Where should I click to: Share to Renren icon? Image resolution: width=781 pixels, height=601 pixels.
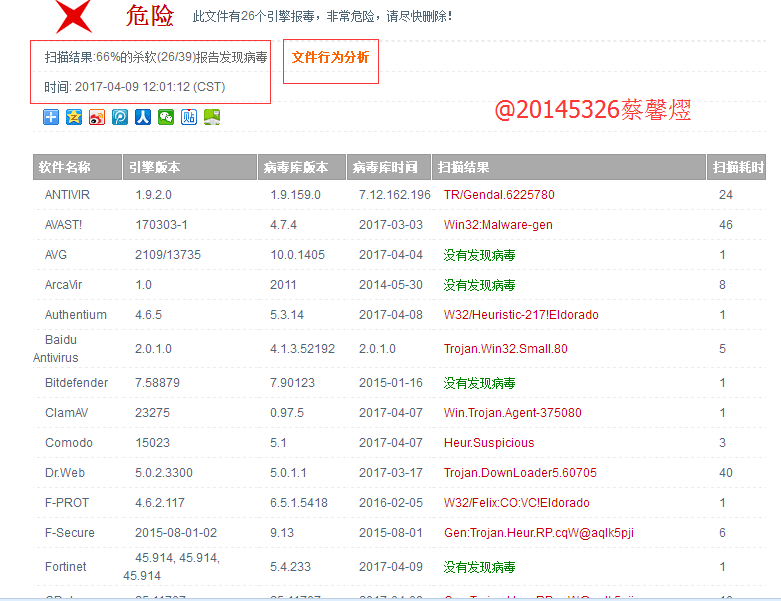pyautogui.click(x=143, y=117)
